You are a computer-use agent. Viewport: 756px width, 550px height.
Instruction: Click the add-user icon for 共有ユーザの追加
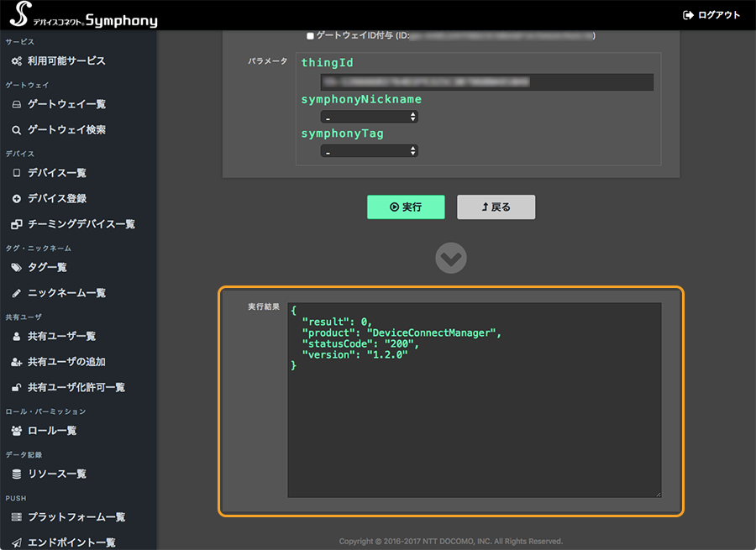click(x=17, y=362)
